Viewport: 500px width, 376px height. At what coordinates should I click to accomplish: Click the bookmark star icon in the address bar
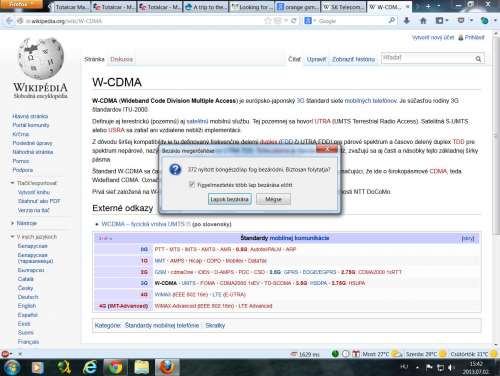coord(268,21)
